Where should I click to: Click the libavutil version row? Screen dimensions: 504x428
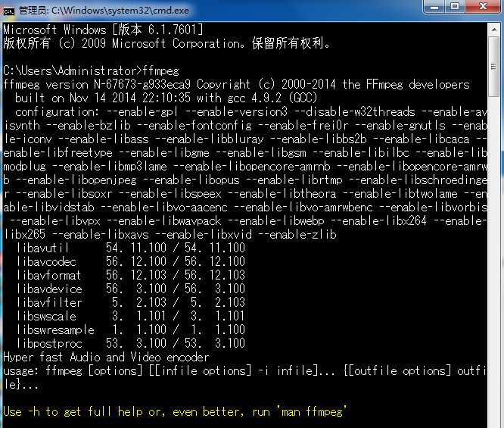(130, 248)
